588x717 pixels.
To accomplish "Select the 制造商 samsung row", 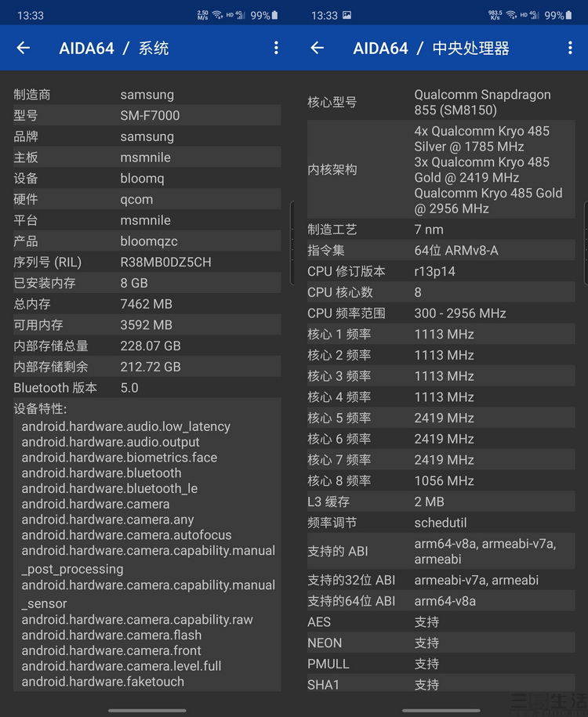I will click(147, 95).
